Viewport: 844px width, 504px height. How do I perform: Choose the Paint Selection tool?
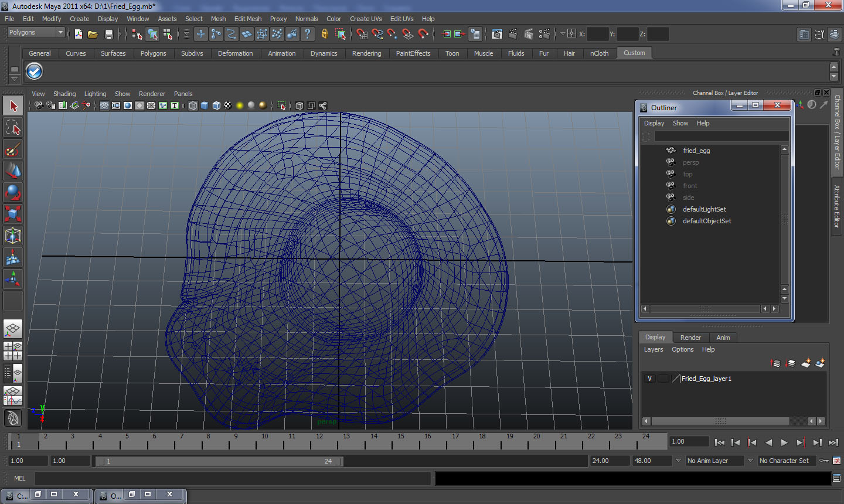pyautogui.click(x=13, y=149)
